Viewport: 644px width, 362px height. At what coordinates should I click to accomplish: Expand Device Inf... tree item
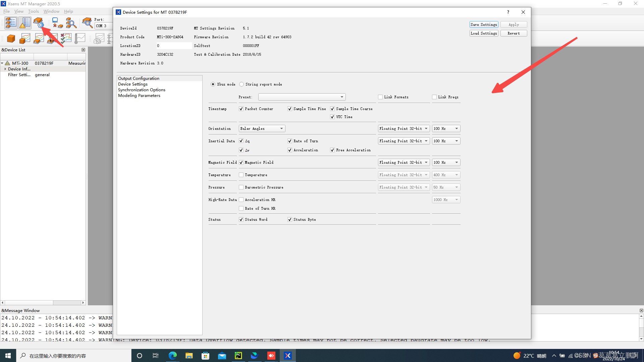point(5,69)
